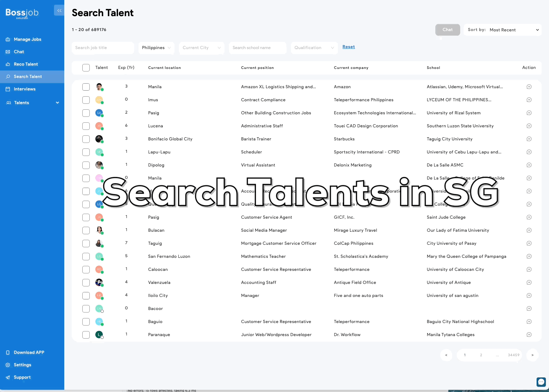Screen dimensions: 549x392
Task: Chat icon for the Bacoor talent
Action: [x=529, y=309]
